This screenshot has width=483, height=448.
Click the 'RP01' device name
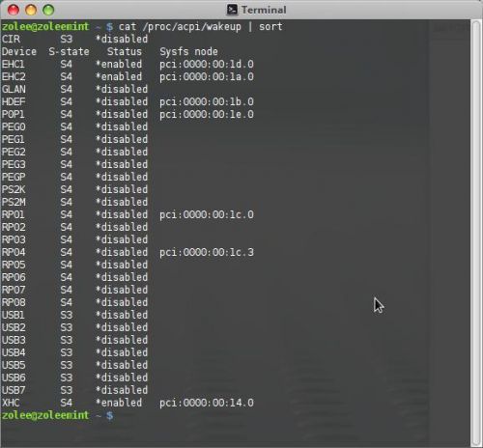point(14,214)
